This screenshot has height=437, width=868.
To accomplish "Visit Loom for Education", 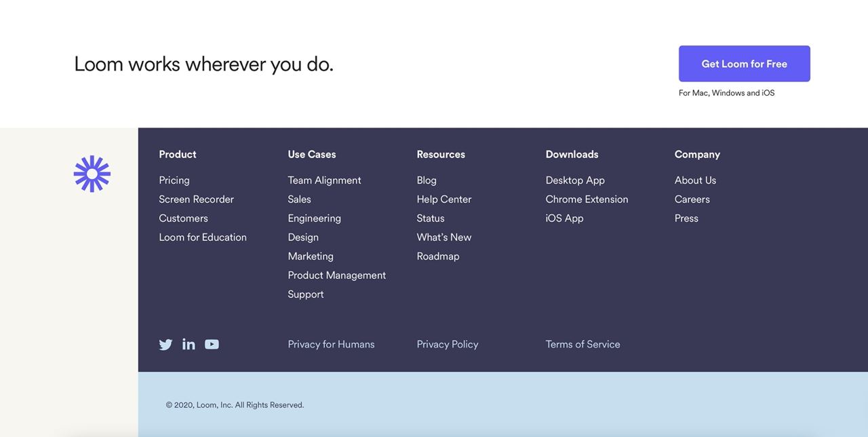I will pos(203,237).
